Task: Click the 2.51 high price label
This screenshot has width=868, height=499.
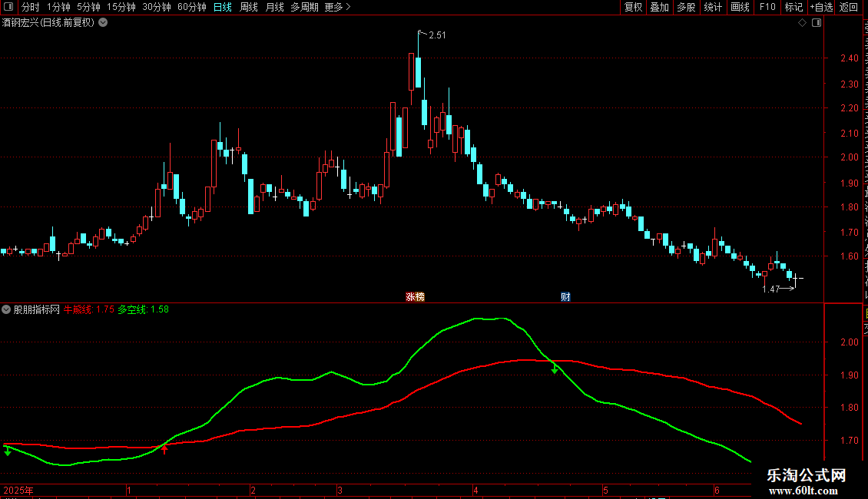Action: click(x=437, y=35)
